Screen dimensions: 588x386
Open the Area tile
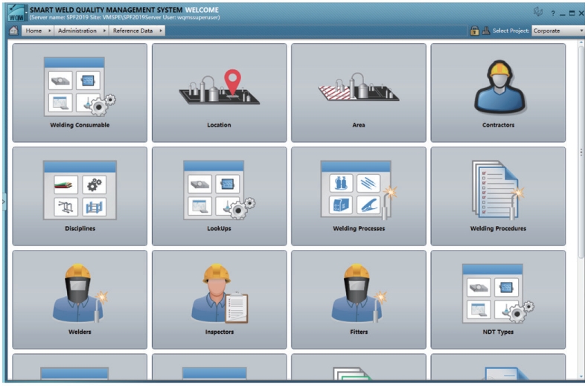click(x=359, y=92)
